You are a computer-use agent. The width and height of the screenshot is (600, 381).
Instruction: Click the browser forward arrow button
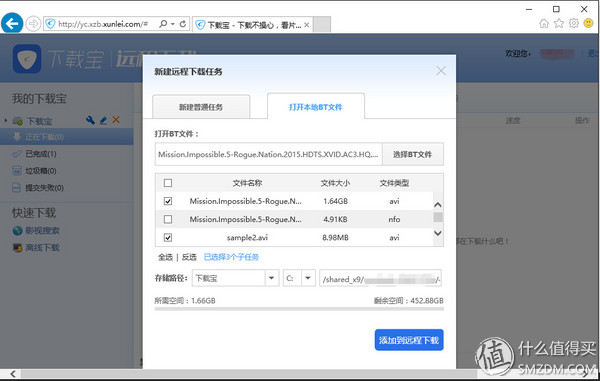(33, 24)
